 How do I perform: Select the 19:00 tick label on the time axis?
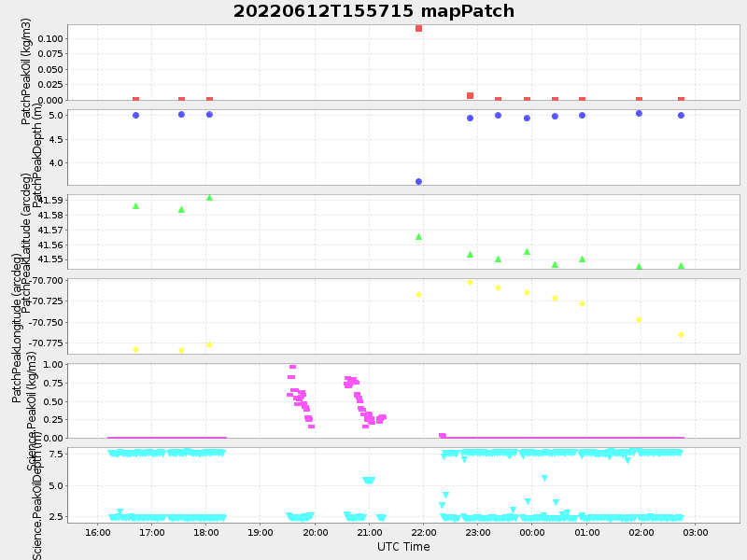point(261,532)
